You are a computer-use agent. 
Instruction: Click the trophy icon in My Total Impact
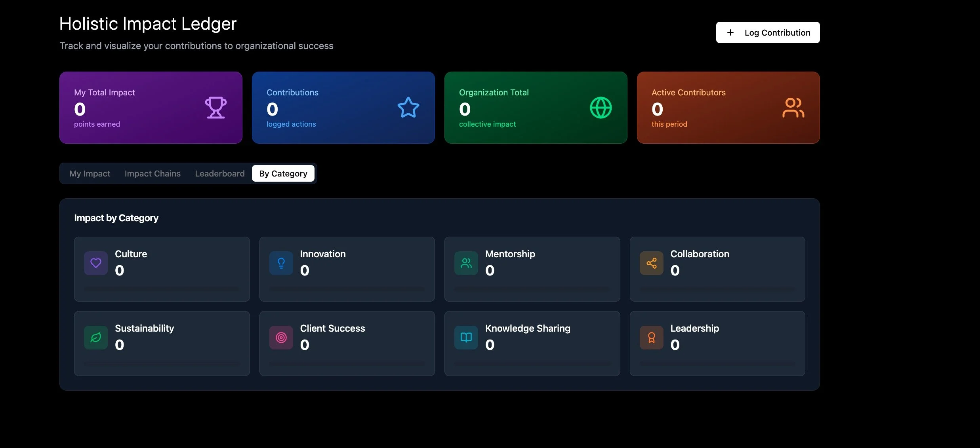(215, 108)
